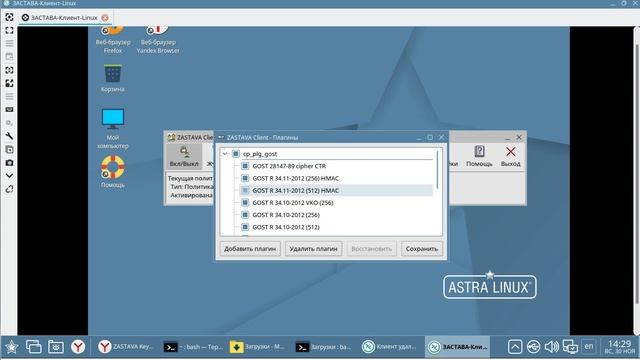Open the star start menu on the taskbar
The width and height of the screenshot is (640, 360).
point(11,347)
